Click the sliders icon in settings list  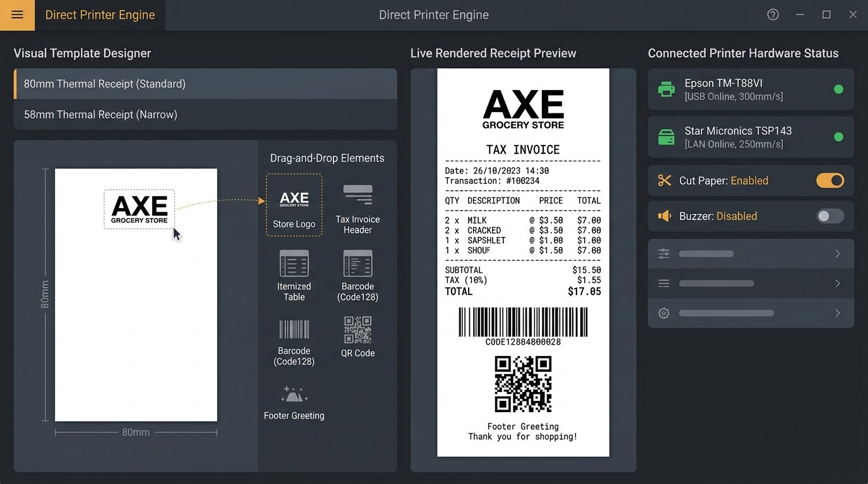click(x=664, y=254)
